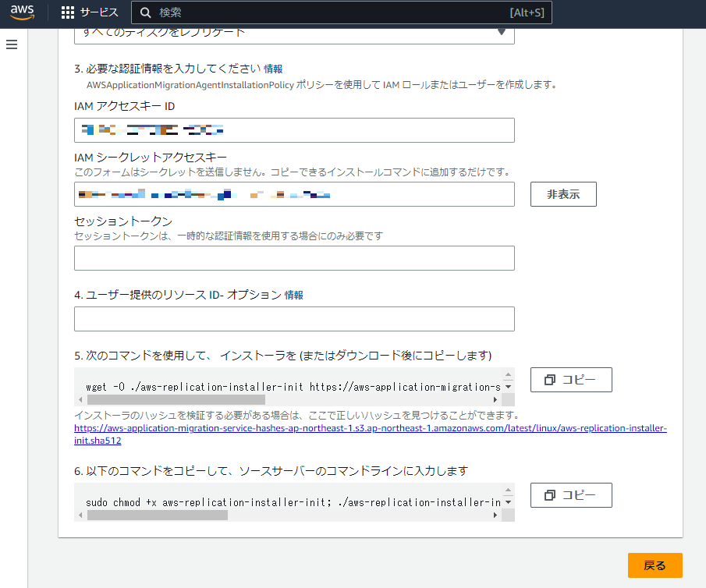706x588 pixels.
Task: Click right scroll arrow of wget box
Action: (495, 400)
